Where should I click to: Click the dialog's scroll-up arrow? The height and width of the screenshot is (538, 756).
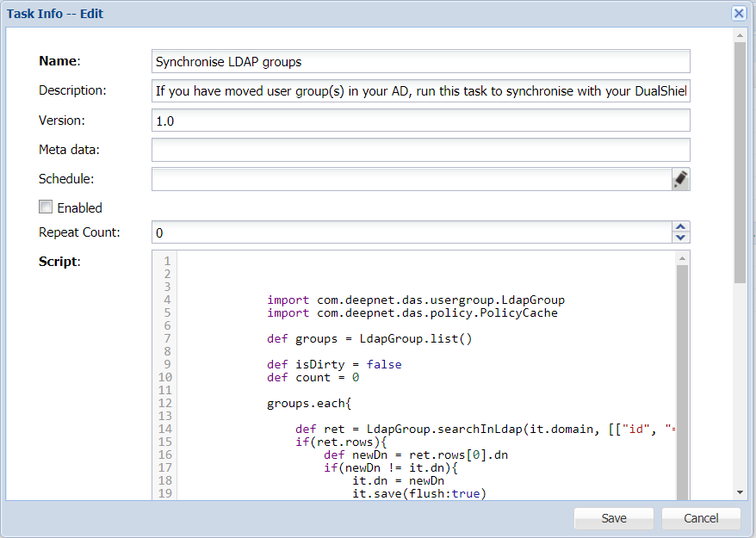(740, 35)
